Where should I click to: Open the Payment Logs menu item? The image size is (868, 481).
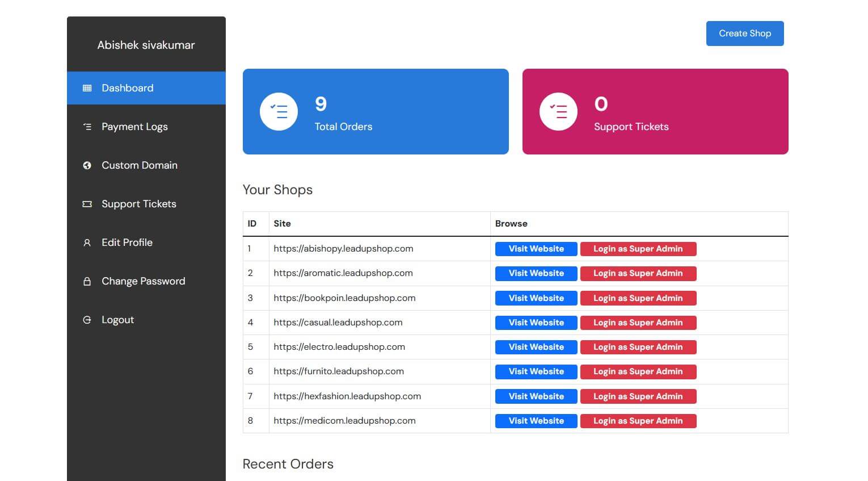pos(134,127)
